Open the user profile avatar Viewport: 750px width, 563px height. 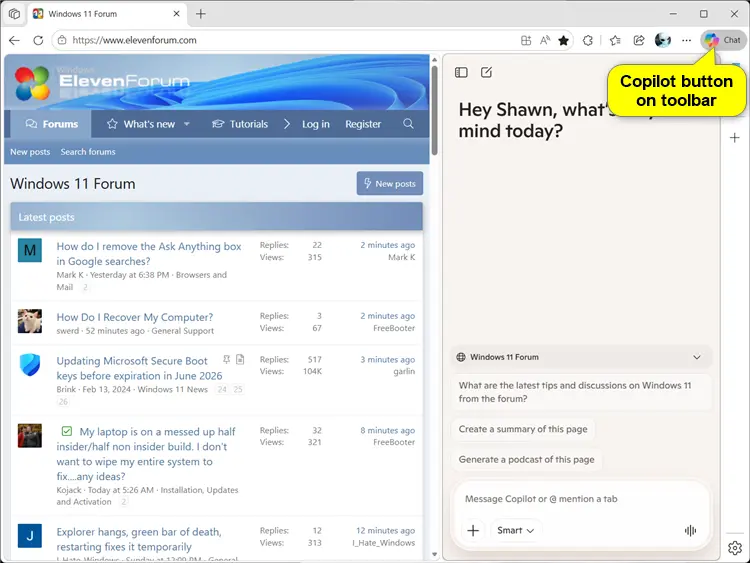[x=662, y=40]
